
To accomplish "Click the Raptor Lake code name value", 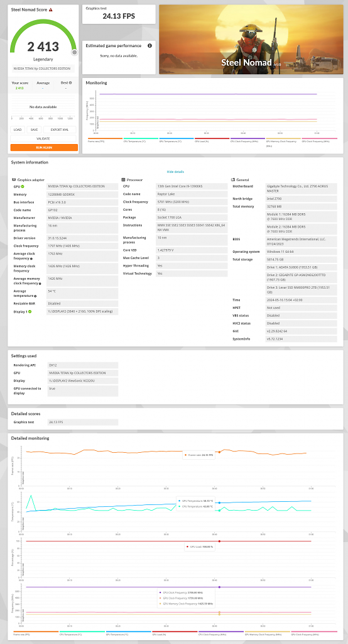I will tap(192, 194).
